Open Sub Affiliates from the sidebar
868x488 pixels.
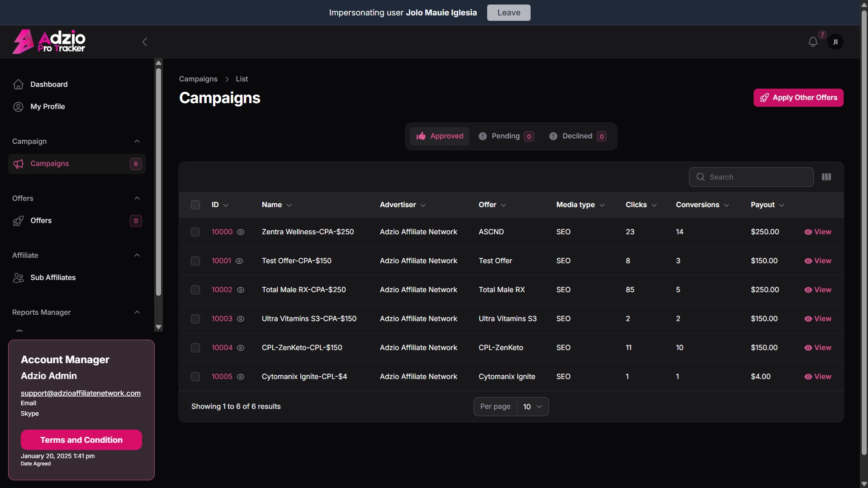pos(77,278)
